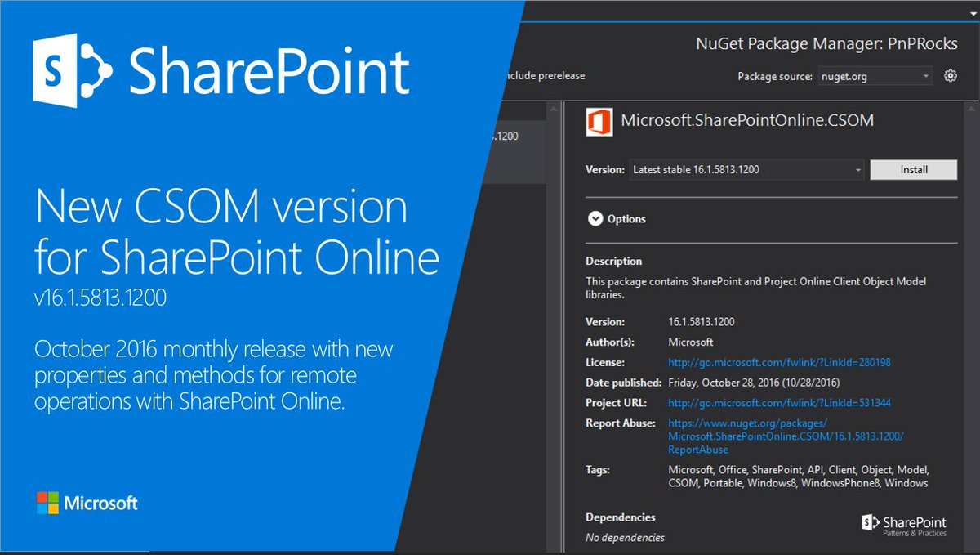Click the SharePoint Patterns & Practices logo
This screenshot has height=555, width=980.
(903, 524)
